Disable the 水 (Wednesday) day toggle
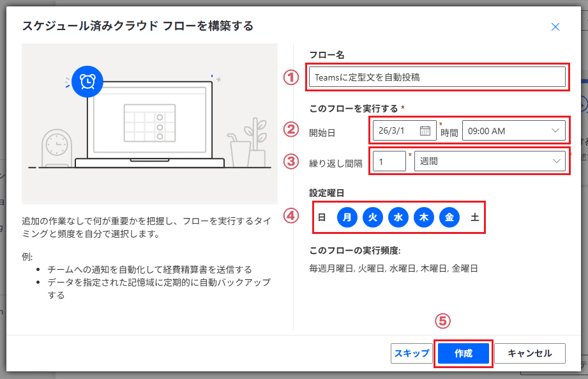Screen dimensions: 588x379 [398, 217]
